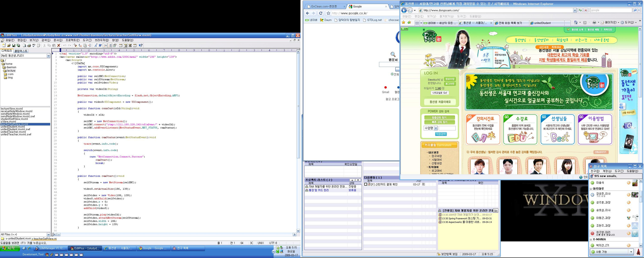This screenshot has width=644, height=258.
Task: Click the 직접검색 button
Action: tap(441, 134)
